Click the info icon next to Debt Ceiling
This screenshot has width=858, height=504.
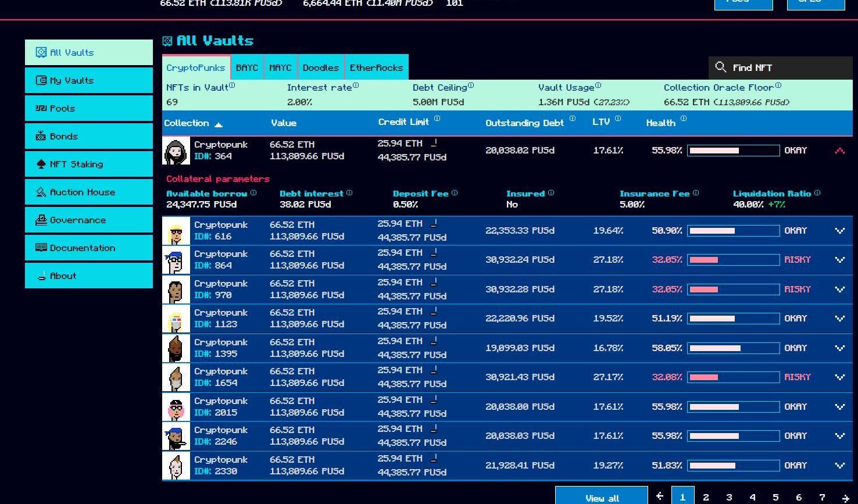471,86
